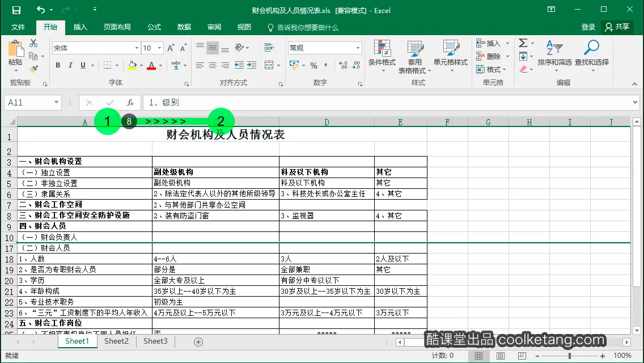Open the 文件 menu

(18, 27)
